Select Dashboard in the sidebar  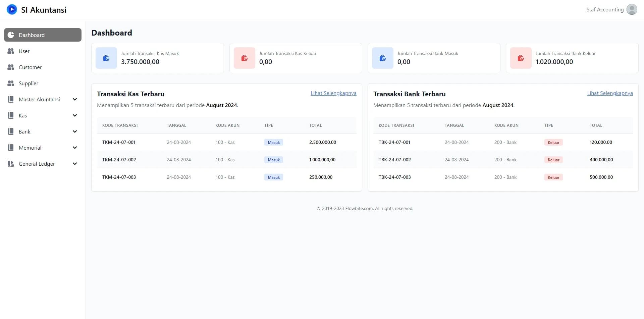point(43,35)
